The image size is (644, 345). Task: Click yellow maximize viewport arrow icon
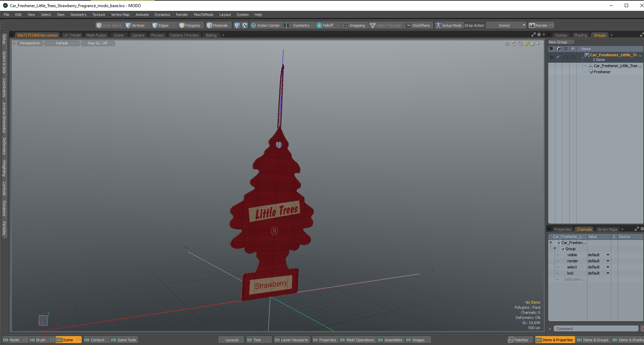click(x=527, y=43)
